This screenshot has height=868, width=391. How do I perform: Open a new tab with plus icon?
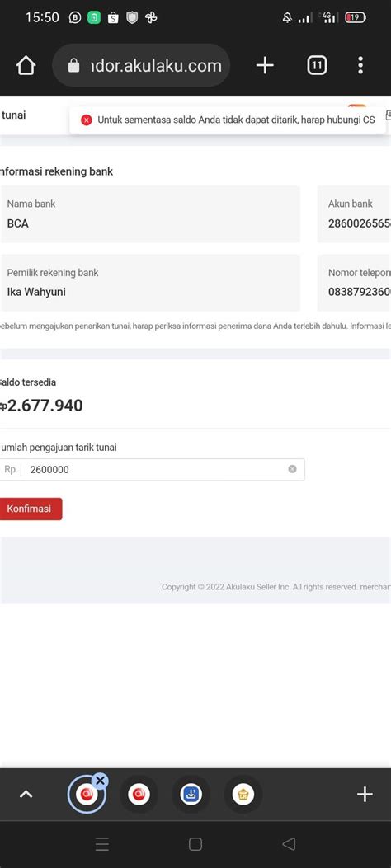point(265,66)
